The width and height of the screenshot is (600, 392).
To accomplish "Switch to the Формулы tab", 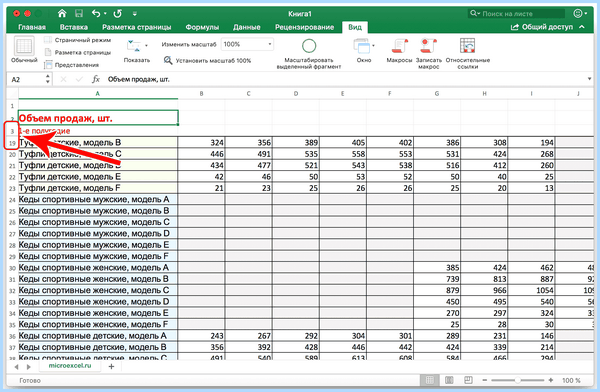I will point(202,27).
